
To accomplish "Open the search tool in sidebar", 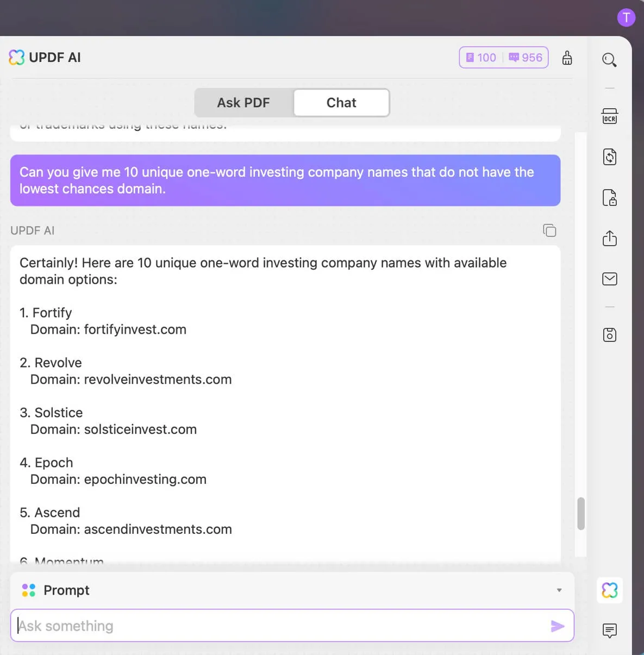I will (609, 60).
